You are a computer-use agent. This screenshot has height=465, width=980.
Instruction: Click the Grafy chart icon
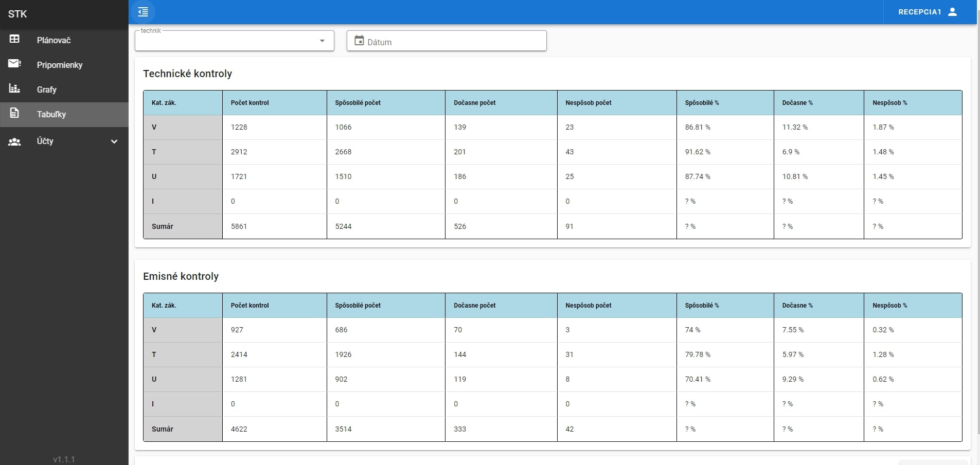click(x=14, y=88)
